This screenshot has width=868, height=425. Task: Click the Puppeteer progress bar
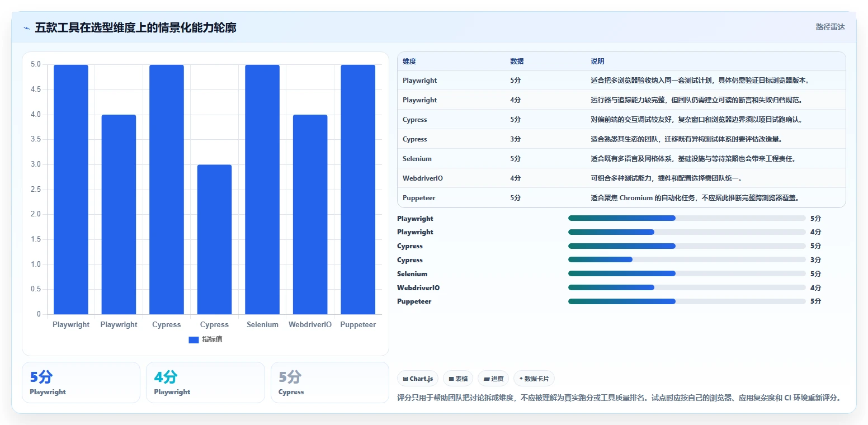[x=687, y=301]
